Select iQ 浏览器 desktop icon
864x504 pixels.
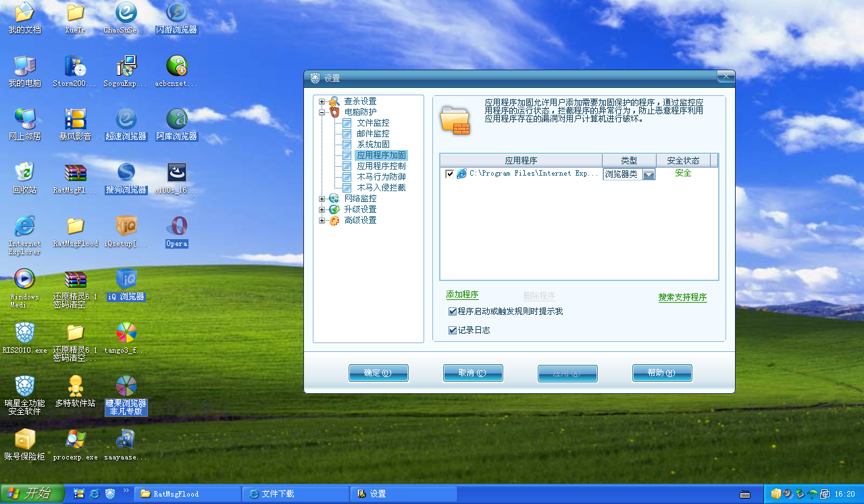click(x=126, y=284)
